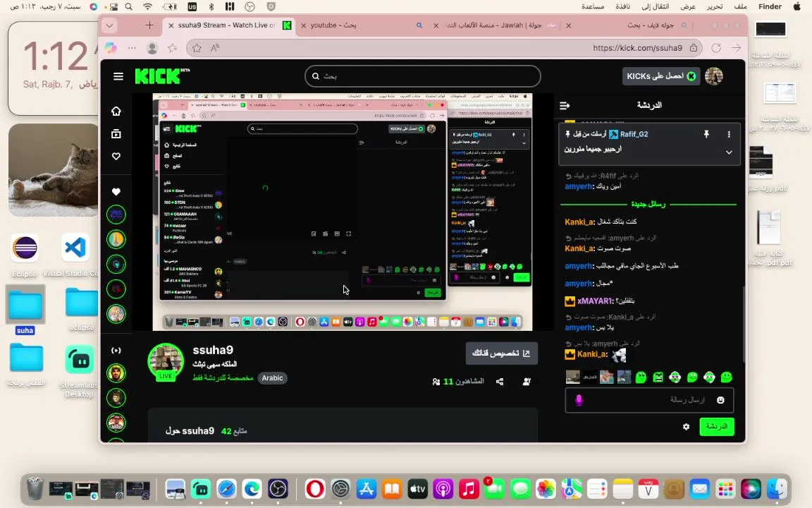Switch to the rightmost Arabic search tab
Screen dimensions: 812x508
coord(627,25)
